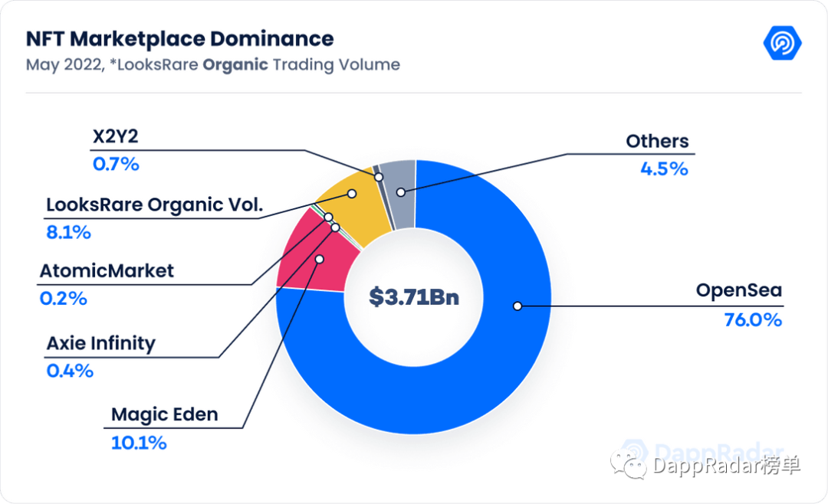This screenshot has height=504, width=828.
Task: Click the marker dot on Magic Eden slice
Action: pyautogui.click(x=320, y=259)
